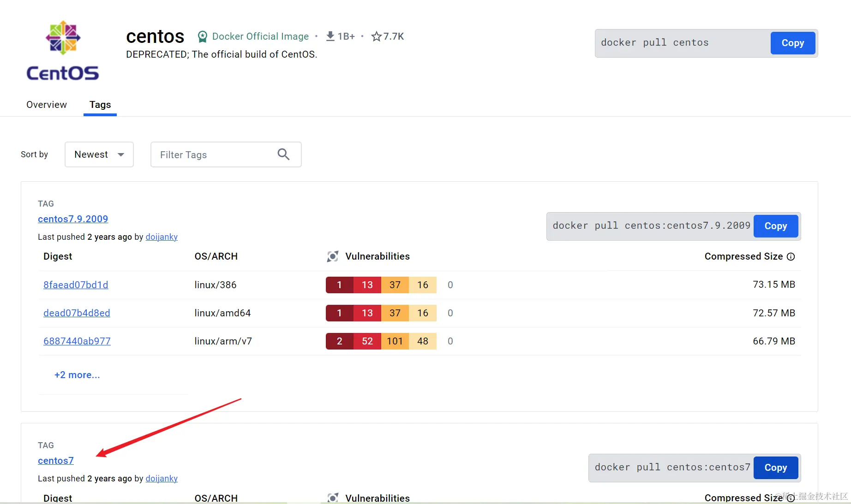
Task: Click the 73.15 MB size value
Action: click(774, 285)
